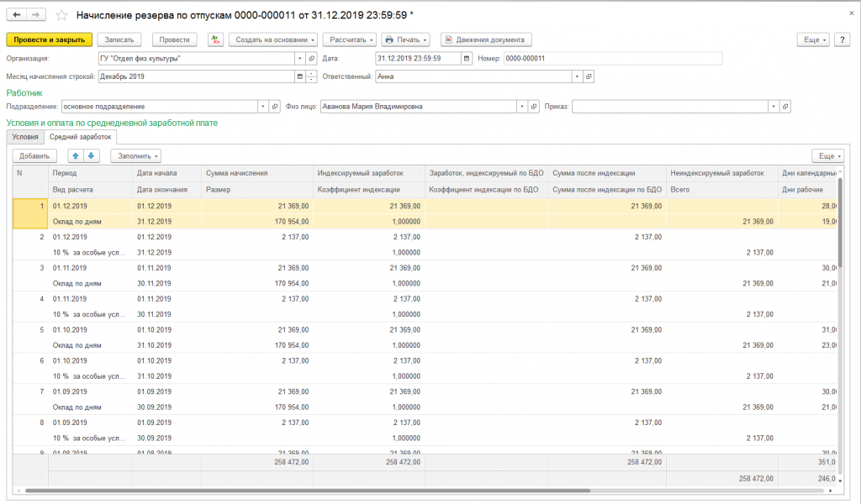
Task: Move row down with blue arrow
Action: (x=92, y=155)
